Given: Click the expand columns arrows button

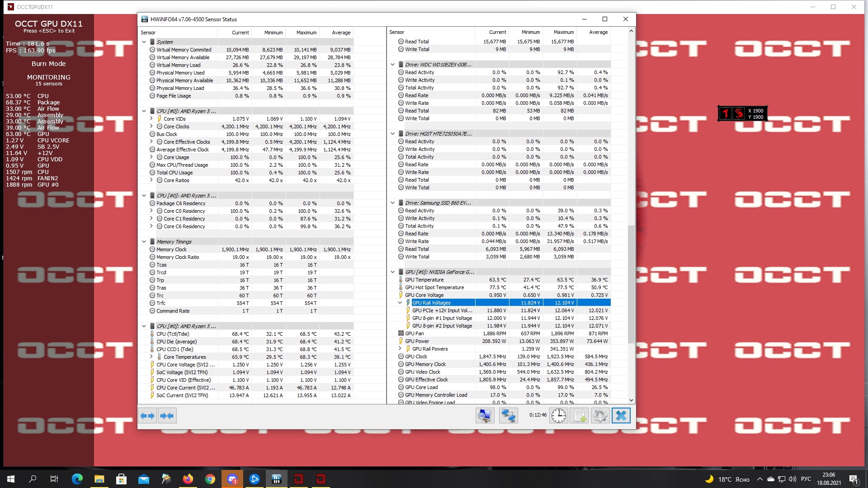Looking at the screenshot, I should (x=147, y=416).
